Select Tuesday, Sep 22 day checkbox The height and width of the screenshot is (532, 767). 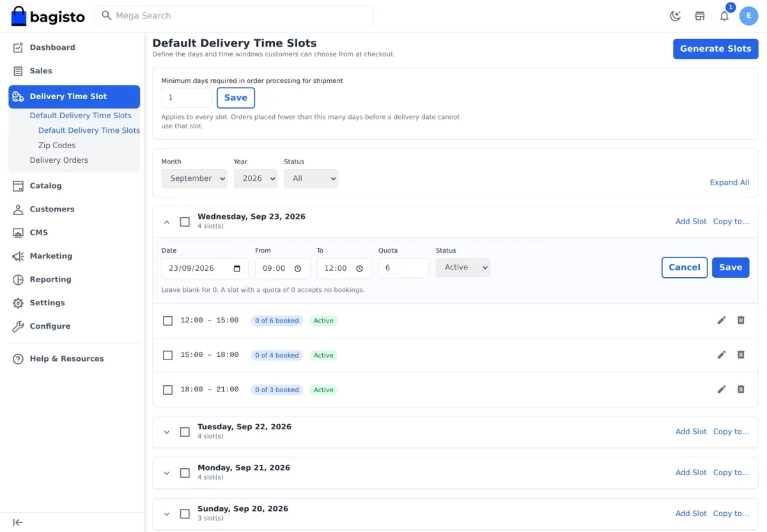tap(185, 432)
